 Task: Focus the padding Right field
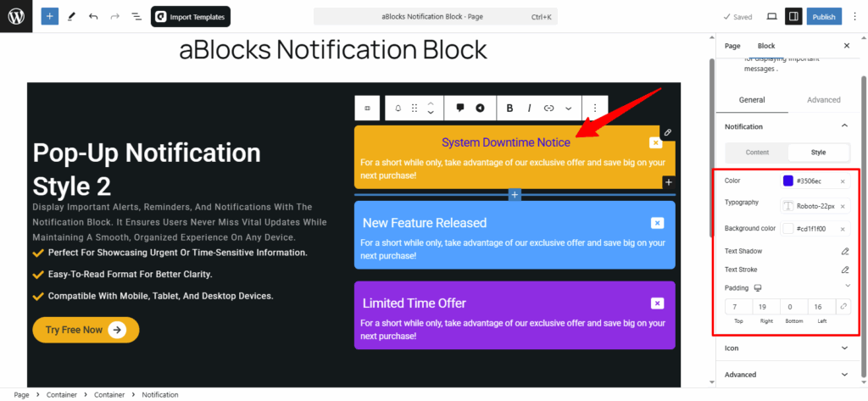tap(766, 307)
